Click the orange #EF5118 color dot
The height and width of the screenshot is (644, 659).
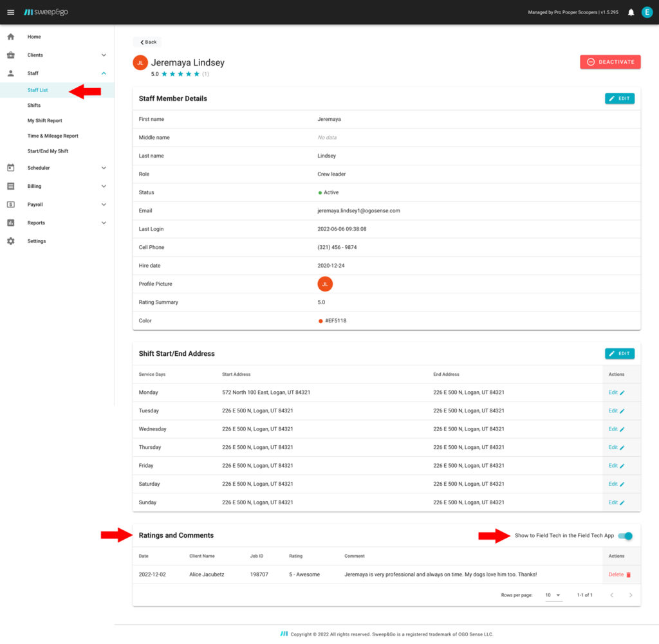click(320, 321)
